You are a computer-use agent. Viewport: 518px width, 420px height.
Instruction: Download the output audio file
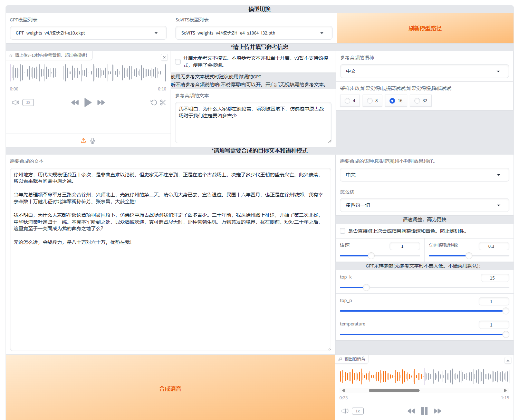508,360
